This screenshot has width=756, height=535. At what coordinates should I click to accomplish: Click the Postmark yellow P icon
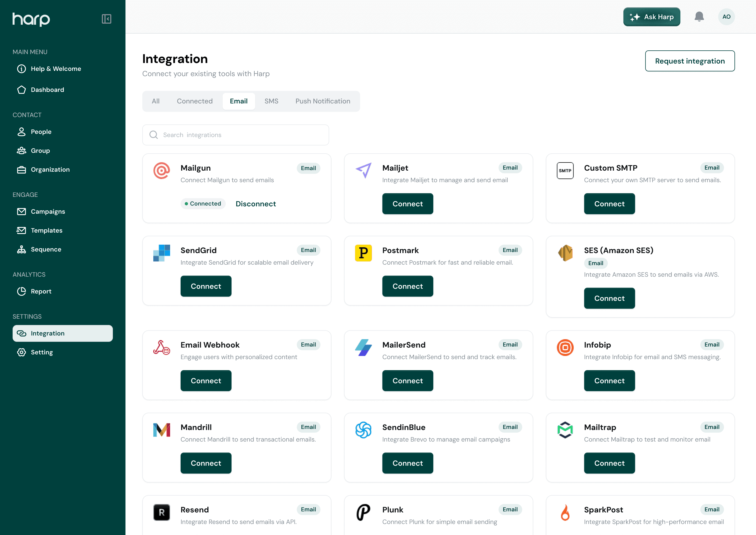[x=363, y=253]
